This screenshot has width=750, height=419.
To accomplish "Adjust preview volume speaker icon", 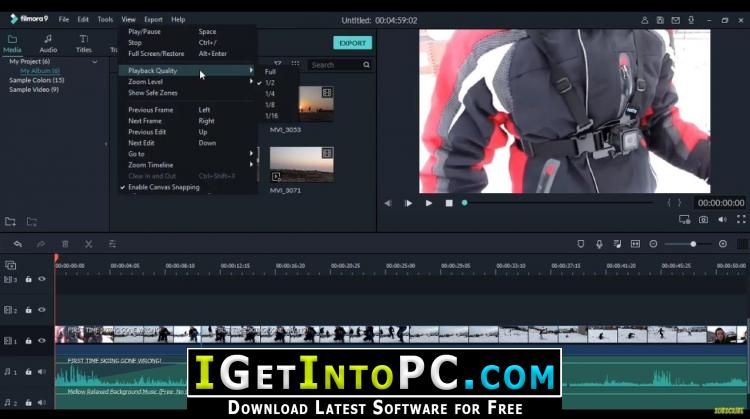I will pos(722,220).
